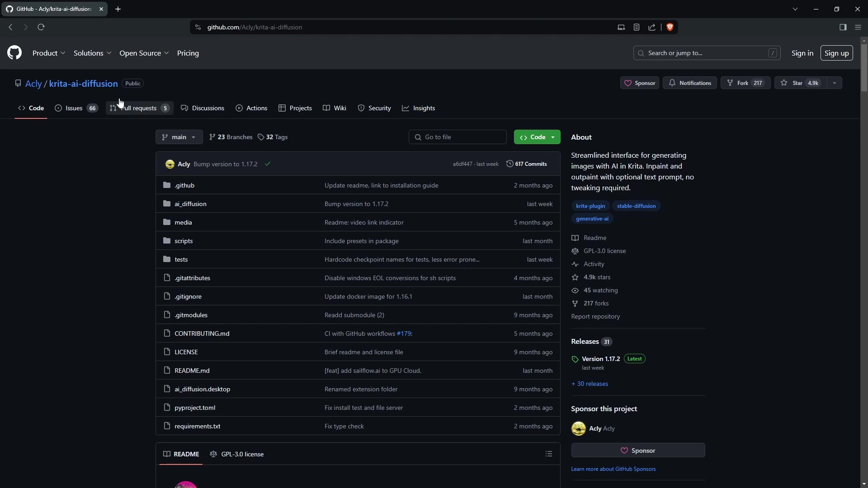Switch to the Issues tab
Image resolution: width=868 pixels, height=488 pixels.
pyautogui.click(x=76, y=108)
